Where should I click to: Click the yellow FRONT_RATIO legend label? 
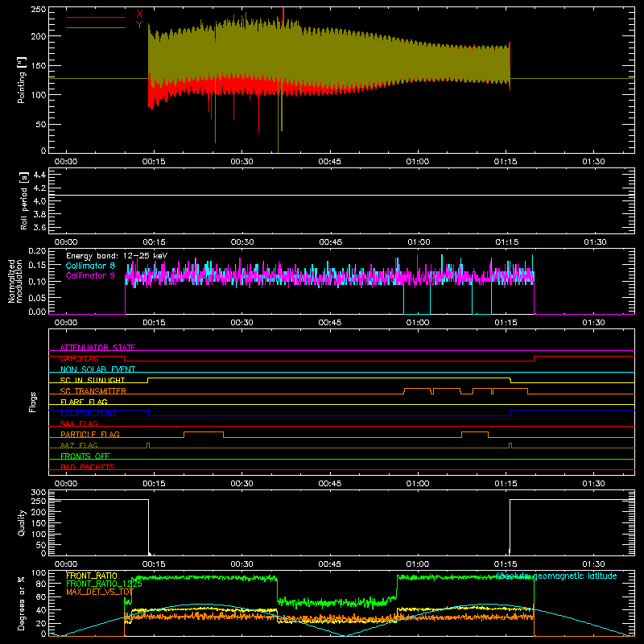point(92,576)
